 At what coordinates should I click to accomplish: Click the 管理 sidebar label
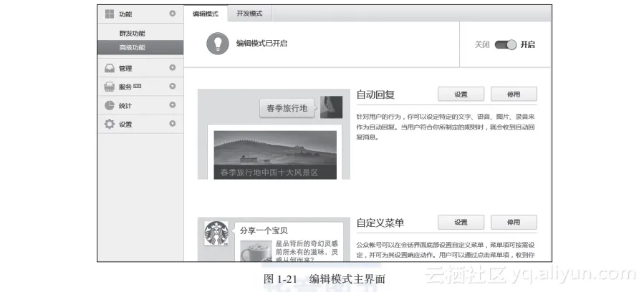(125, 69)
